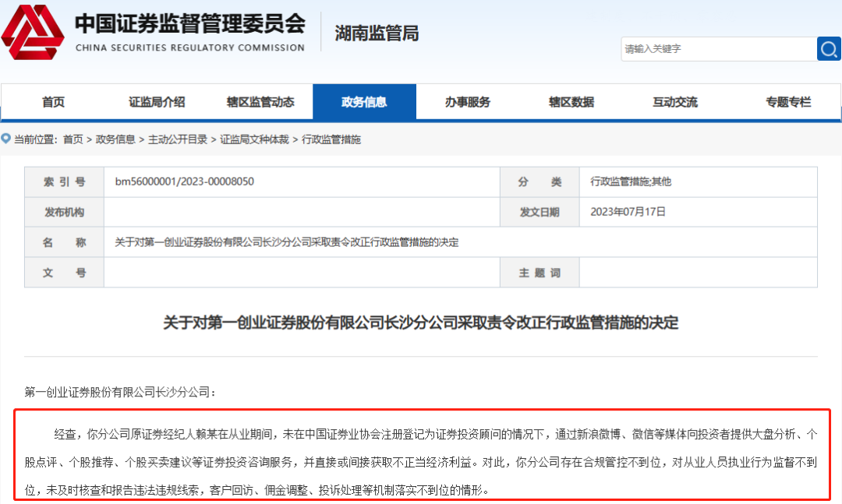The height and width of the screenshot is (504, 842).
Task: Go to 政务信息 in the breadcrumb
Action: (115, 139)
